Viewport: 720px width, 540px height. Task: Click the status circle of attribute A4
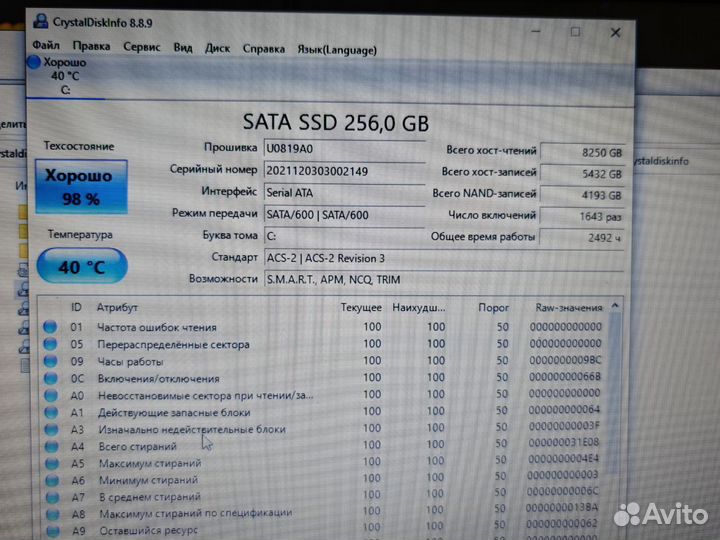[51, 446]
